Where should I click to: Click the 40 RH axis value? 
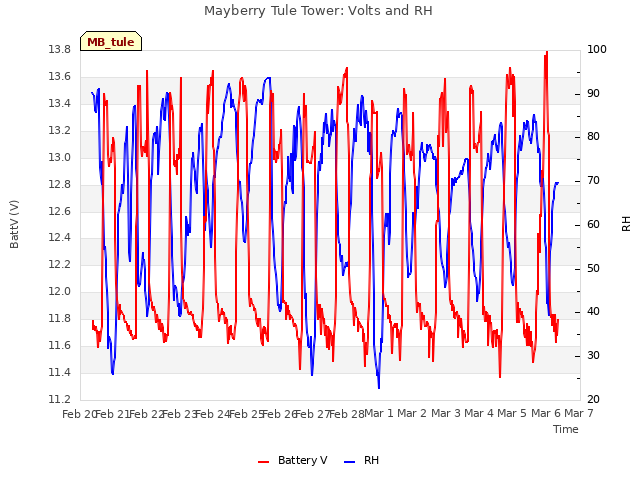(x=593, y=312)
